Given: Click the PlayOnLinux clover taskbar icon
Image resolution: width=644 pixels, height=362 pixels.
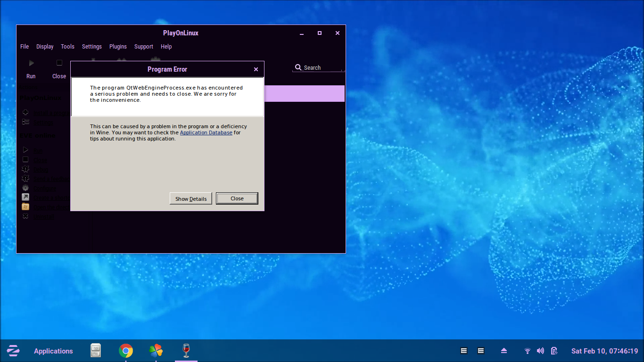Looking at the screenshot, I should [156, 351].
